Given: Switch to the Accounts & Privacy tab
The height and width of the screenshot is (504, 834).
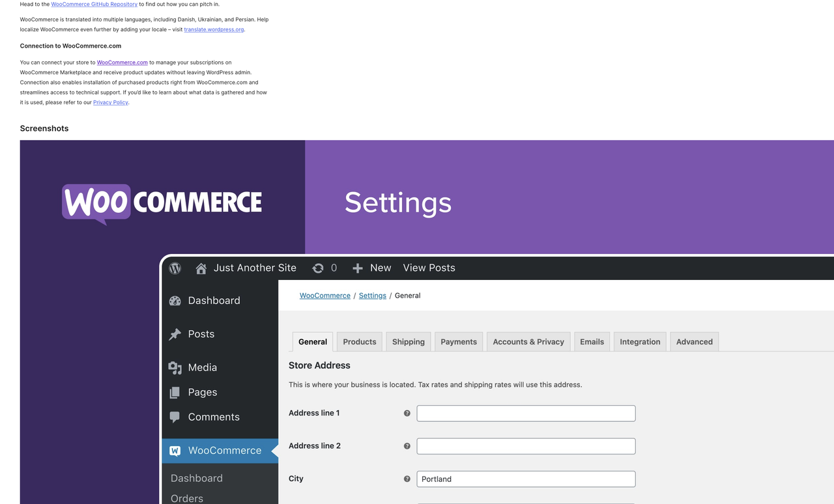Looking at the screenshot, I should tap(528, 342).
